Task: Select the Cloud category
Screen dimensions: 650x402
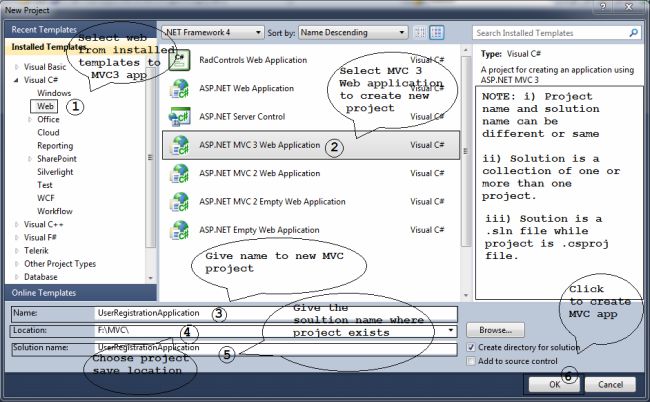Action: tap(48, 133)
